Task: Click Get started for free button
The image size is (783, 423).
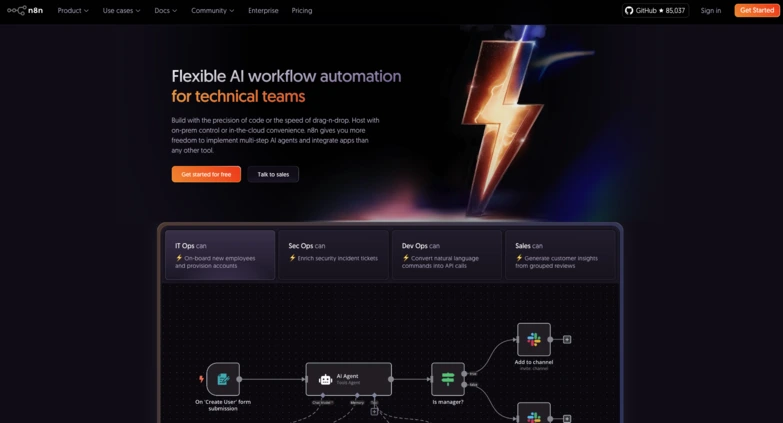Action: pyautogui.click(x=206, y=174)
